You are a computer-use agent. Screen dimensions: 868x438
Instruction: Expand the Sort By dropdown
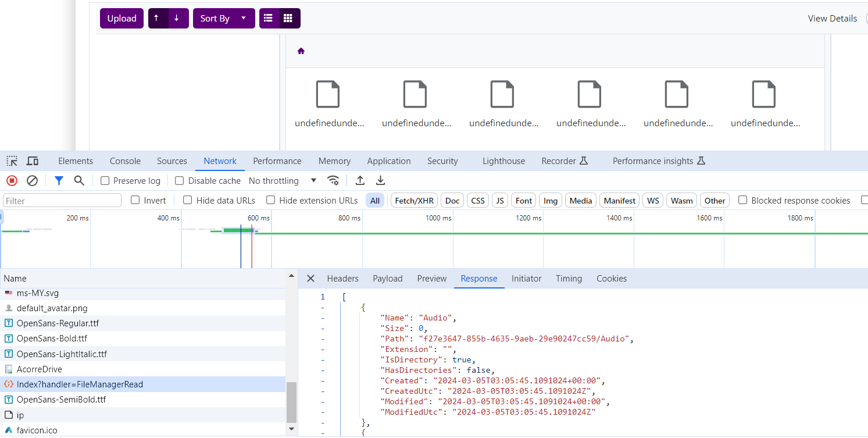[223, 19]
